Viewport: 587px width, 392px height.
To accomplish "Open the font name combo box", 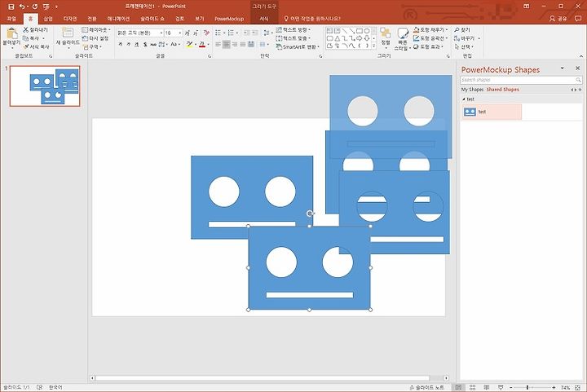I will click(140, 33).
